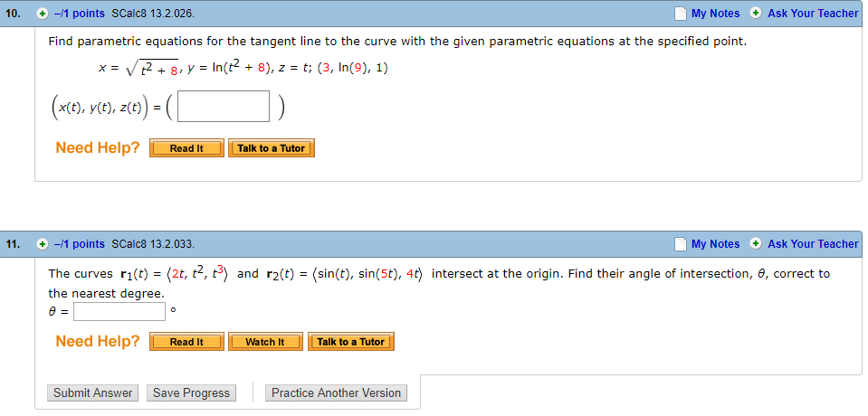Image resolution: width=868 pixels, height=416 pixels.
Task: Open Ask Your Teacher link in question 11
Action: point(813,244)
